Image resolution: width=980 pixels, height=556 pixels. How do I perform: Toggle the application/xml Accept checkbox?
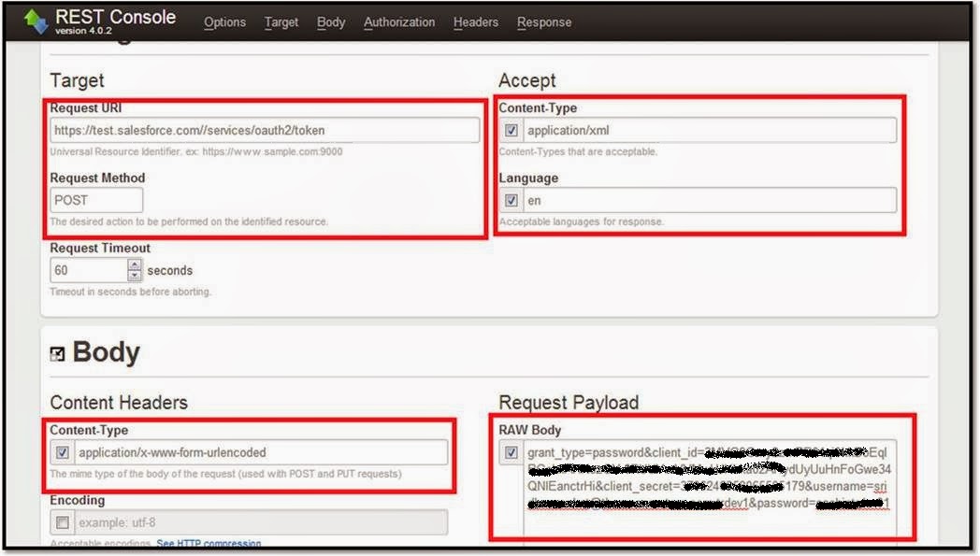(510, 130)
